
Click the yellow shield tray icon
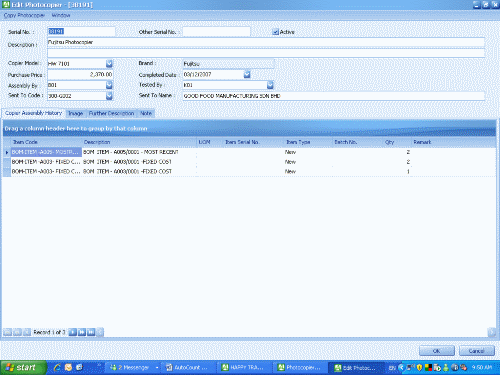coord(420,367)
